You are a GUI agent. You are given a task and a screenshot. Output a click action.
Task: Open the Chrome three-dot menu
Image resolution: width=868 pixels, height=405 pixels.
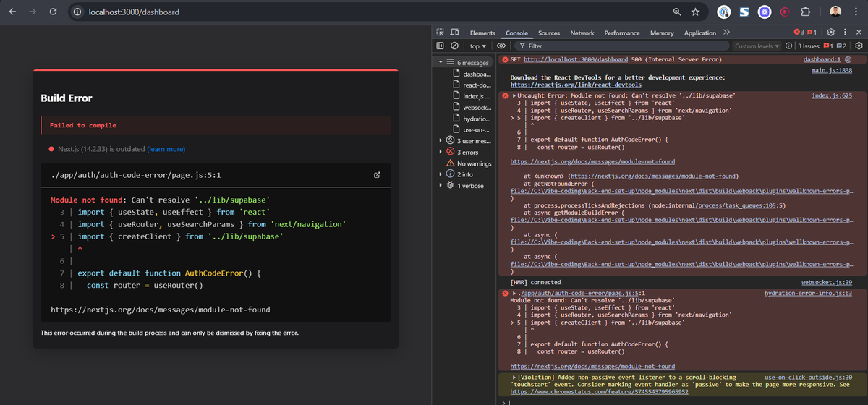(855, 12)
